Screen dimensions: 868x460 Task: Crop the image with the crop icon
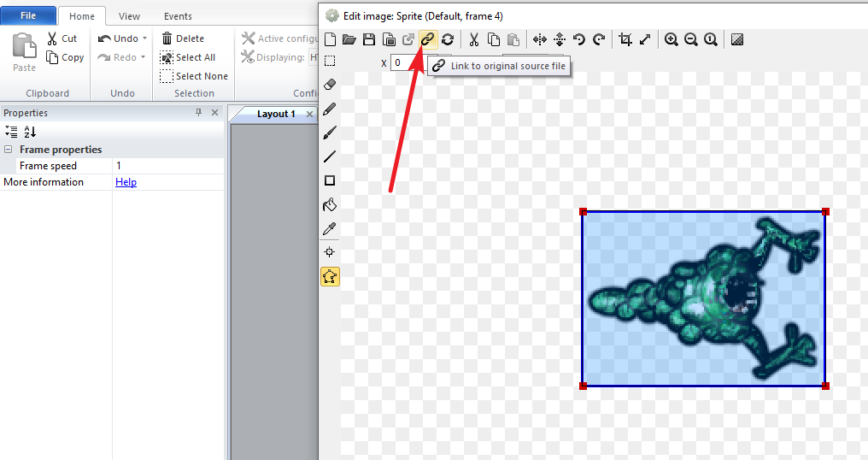[x=625, y=39]
